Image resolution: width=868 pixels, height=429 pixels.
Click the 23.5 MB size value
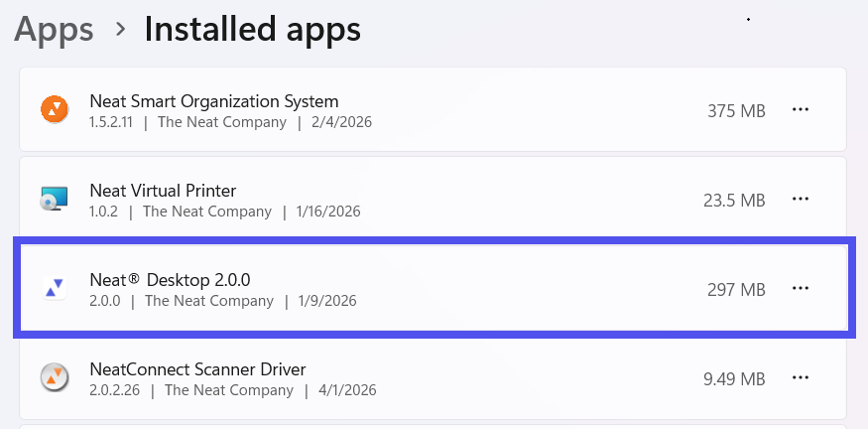(x=734, y=200)
